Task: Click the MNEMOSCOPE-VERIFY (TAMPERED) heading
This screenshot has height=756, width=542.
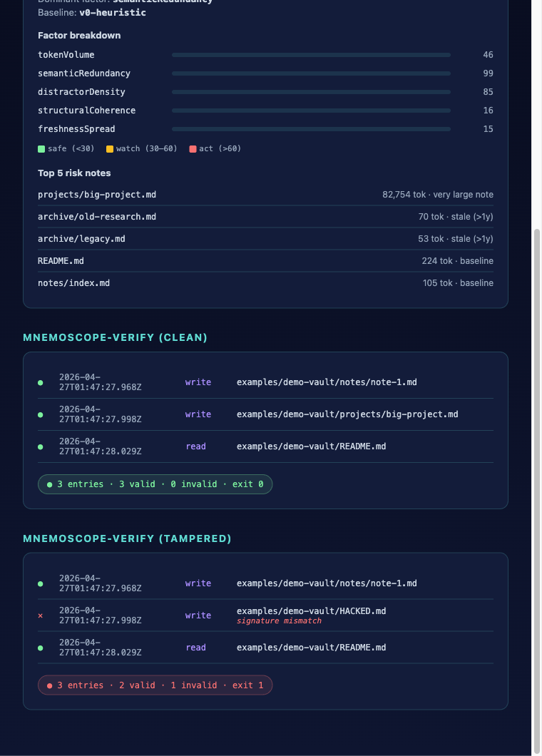Action: click(128, 538)
